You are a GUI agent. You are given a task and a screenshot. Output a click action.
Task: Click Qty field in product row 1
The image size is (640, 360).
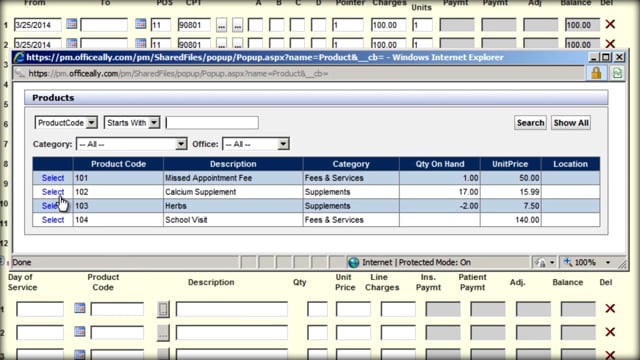(317, 309)
